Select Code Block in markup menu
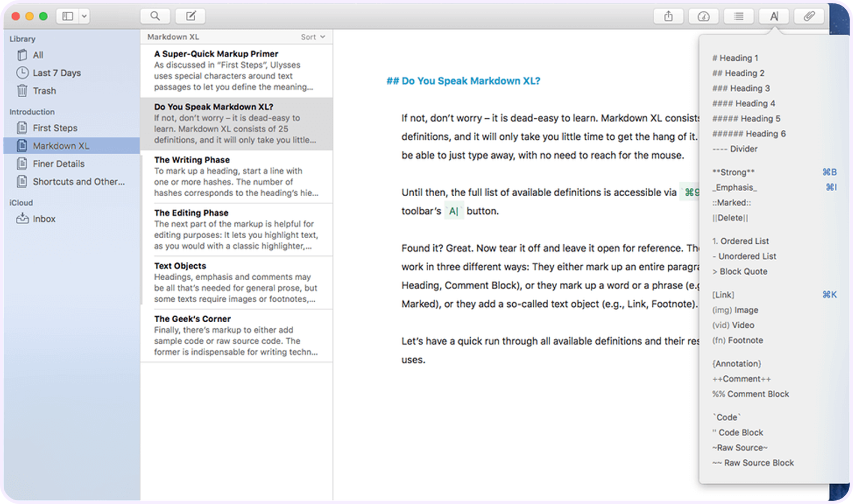The width and height of the screenshot is (853, 504). (x=738, y=433)
